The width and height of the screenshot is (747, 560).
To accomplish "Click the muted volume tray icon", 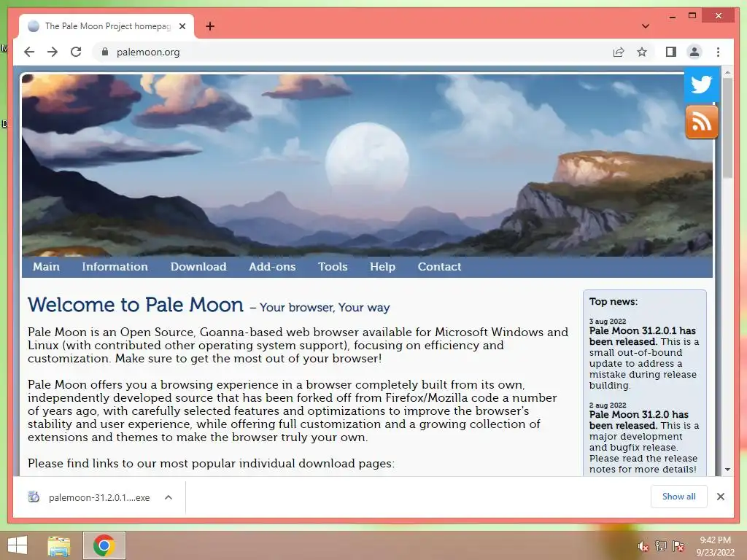I will (x=643, y=546).
